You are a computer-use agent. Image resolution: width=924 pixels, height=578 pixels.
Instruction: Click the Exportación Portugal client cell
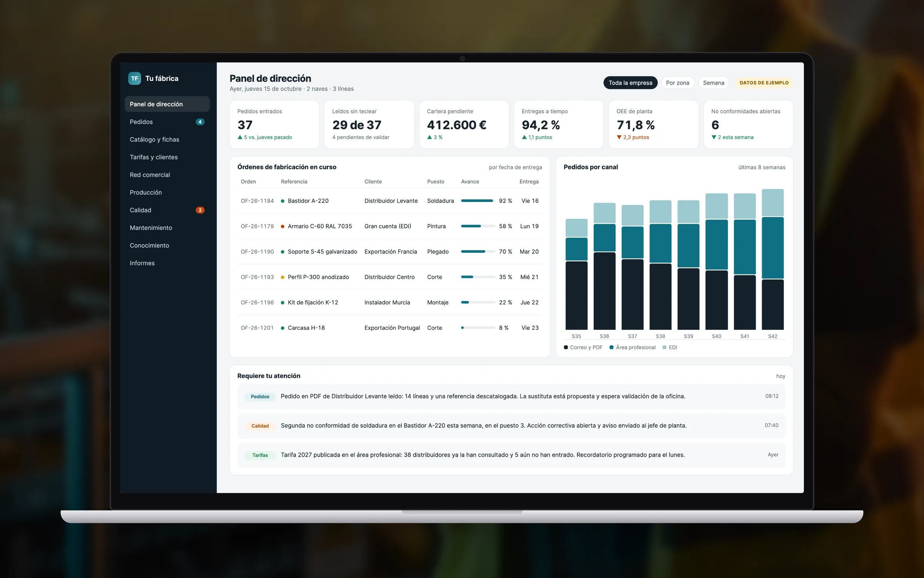click(392, 328)
